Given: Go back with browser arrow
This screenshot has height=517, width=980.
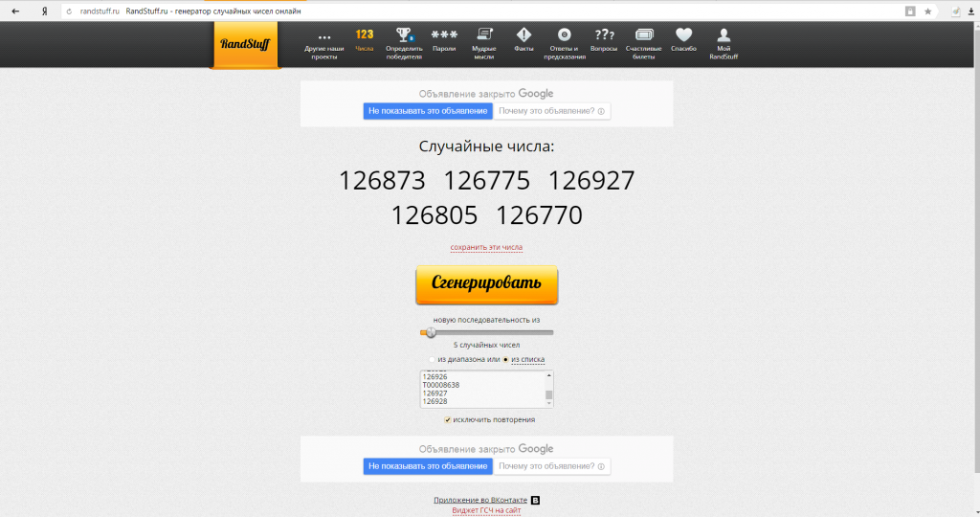Looking at the screenshot, I should pyautogui.click(x=15, y=11).
